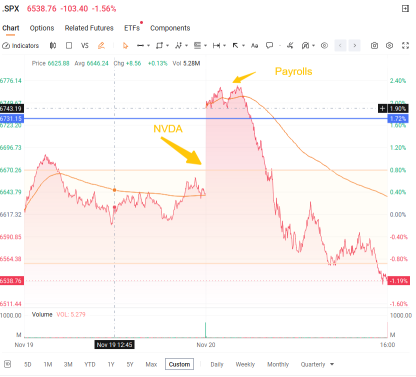
Task: Select the YTD time range
Action: 90,364
